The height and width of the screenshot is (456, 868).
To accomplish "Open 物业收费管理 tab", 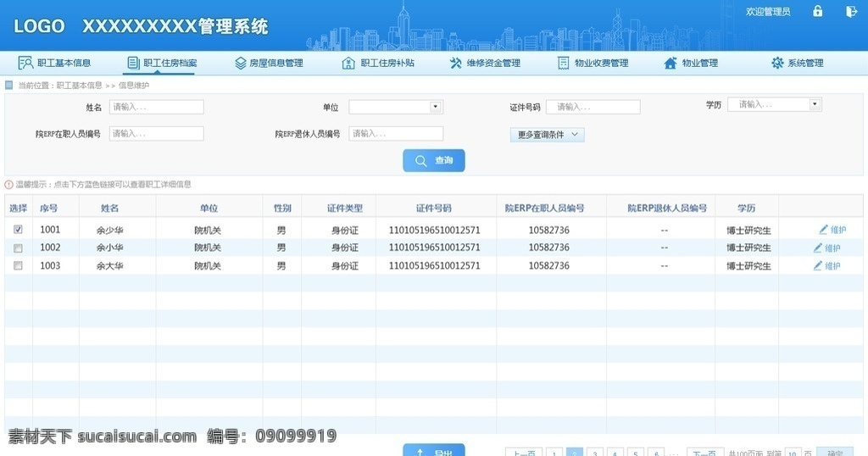I will click(593, 63).
